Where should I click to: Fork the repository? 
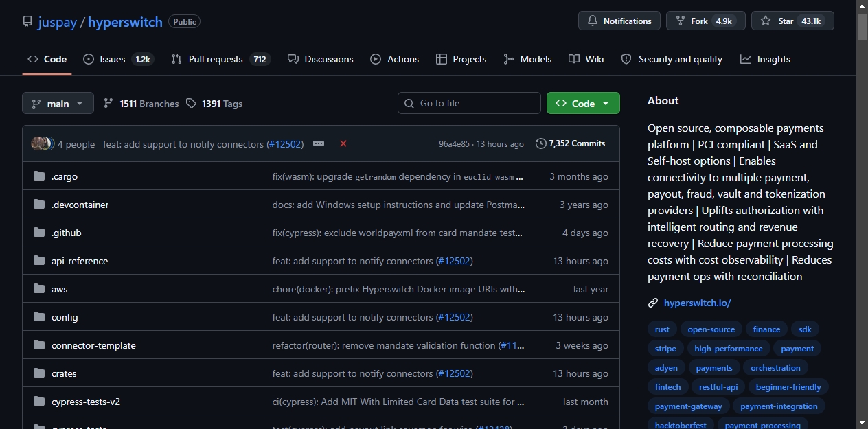(706, 21)
